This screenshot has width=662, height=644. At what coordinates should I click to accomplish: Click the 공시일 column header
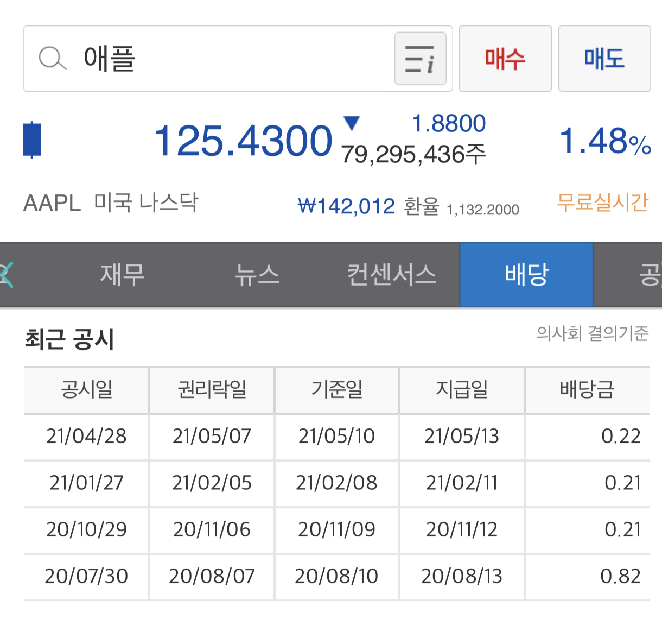[87, 389]
